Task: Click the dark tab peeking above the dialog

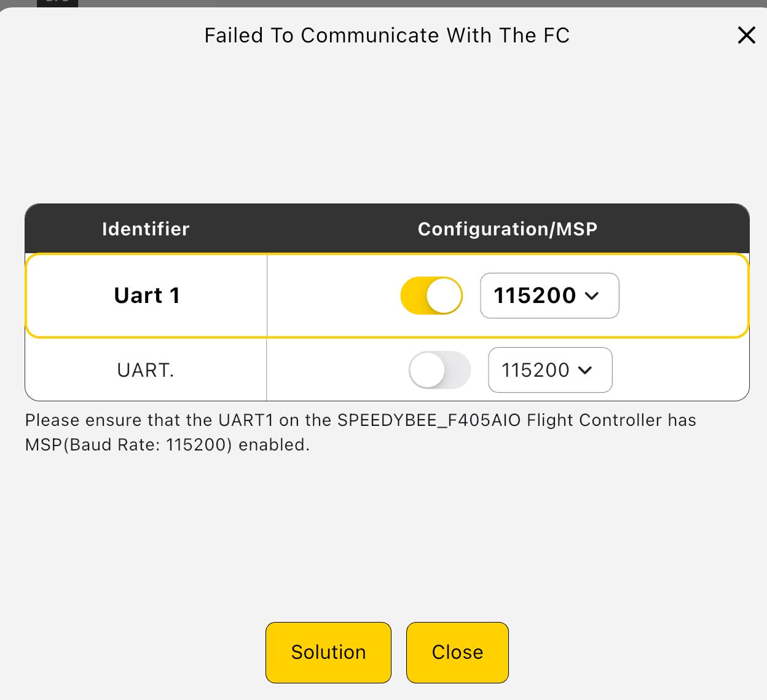Action: pyautogui.click(x=57, y=3)
